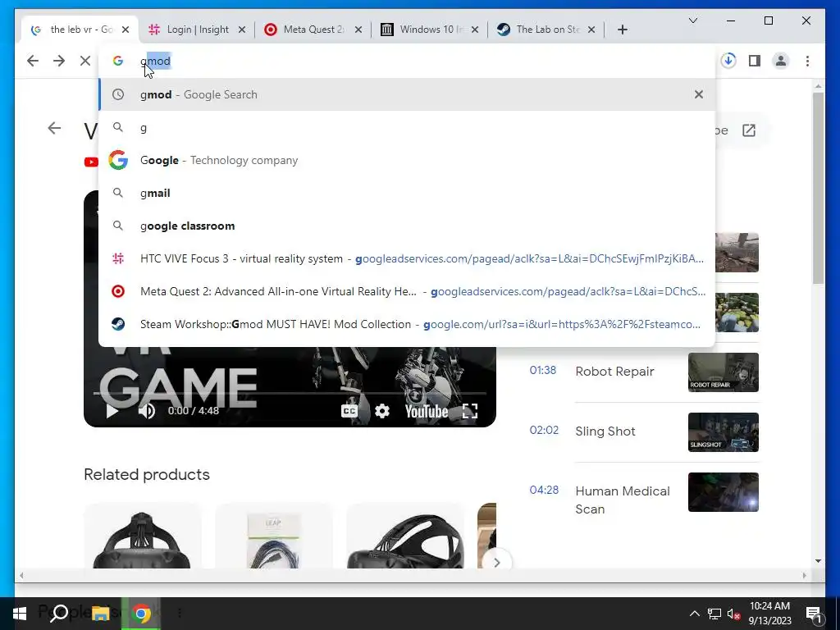
Task: Jump to 02:02 timestamp
Action: [x=544, y=430]
